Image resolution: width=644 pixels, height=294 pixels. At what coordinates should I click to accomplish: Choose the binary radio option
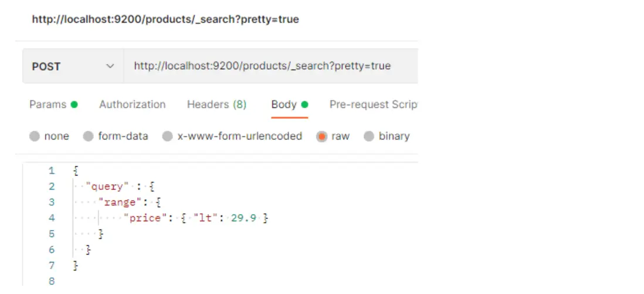coord(369,136)
